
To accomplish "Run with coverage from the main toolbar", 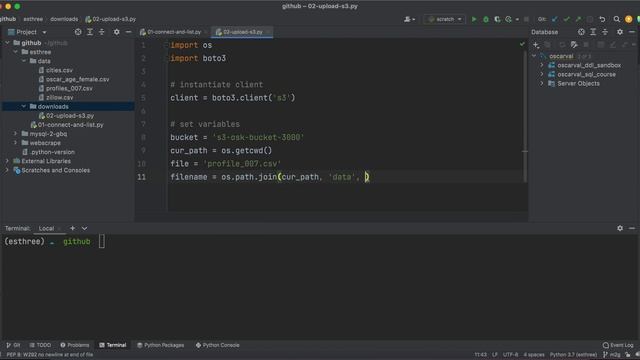I will coord(497,19).
